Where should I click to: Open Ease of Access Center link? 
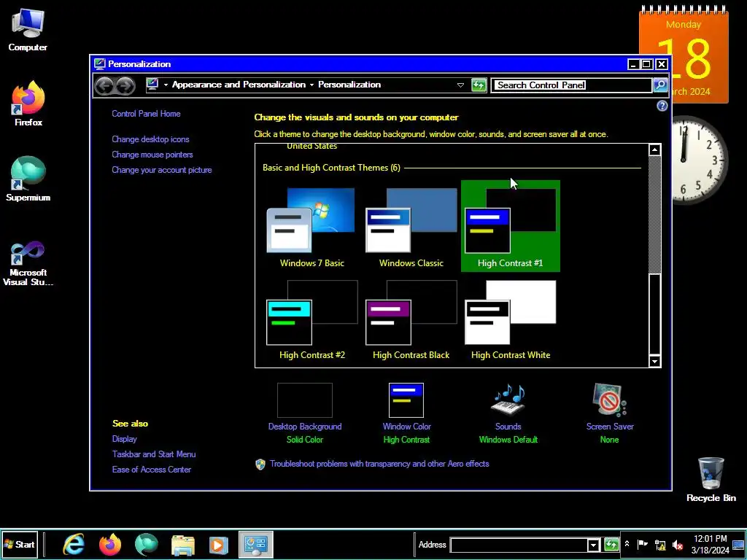pos(152,470)
